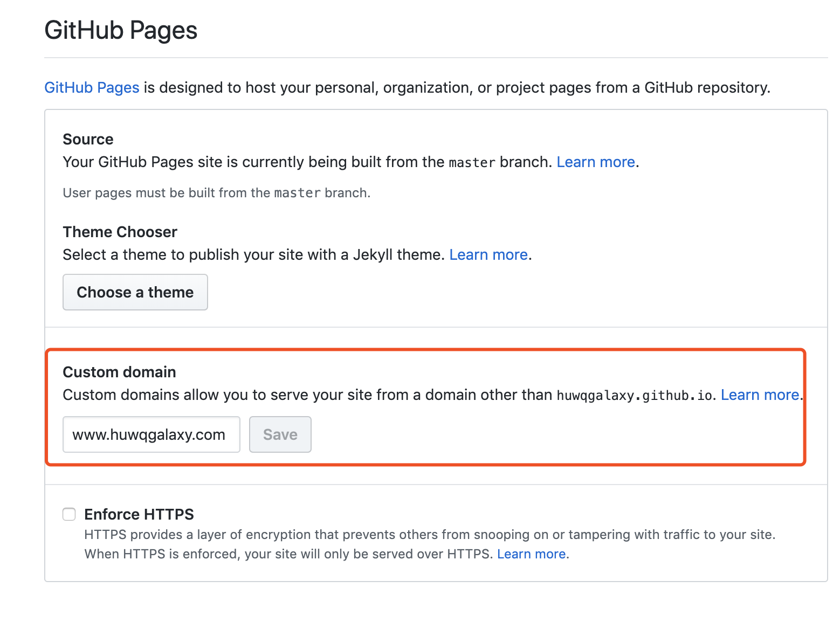
Task: Open Learn more link for custom domains
Action: 760,395
